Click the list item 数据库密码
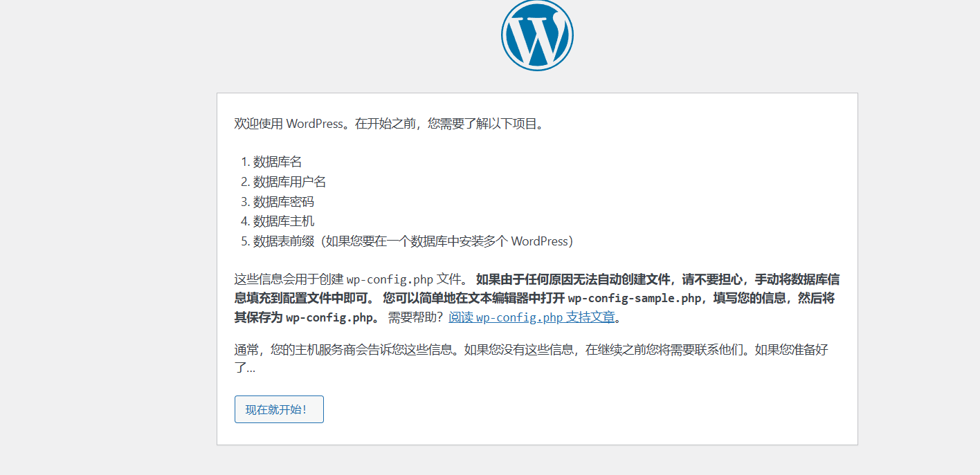This screenshot has width=980, height=475. (x=284, y=202)
